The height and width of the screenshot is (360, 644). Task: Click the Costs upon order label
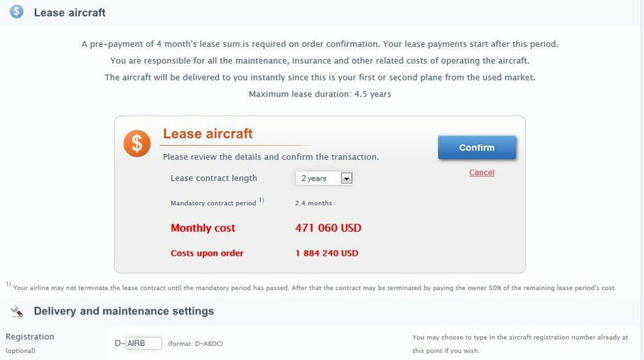[x=207, y=254]
